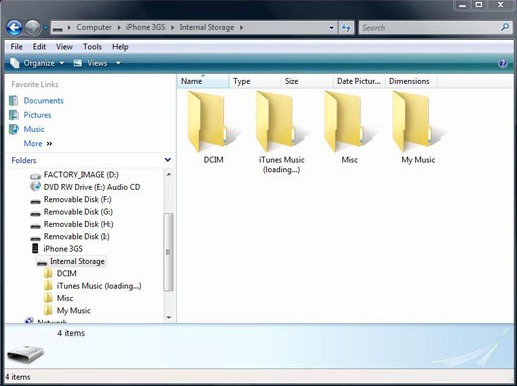Select iPhone 3GS in folder tree
This screenshot has width=517, height=386.
point(63,249)
